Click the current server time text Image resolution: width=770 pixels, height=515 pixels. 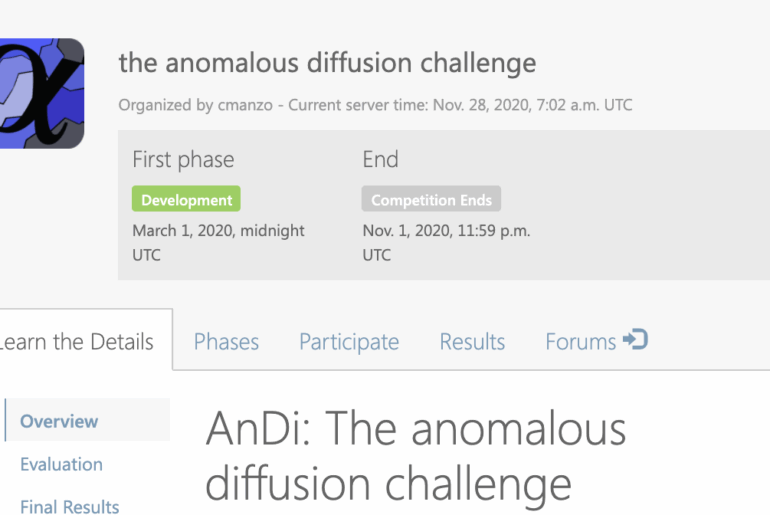click(460, 105)
